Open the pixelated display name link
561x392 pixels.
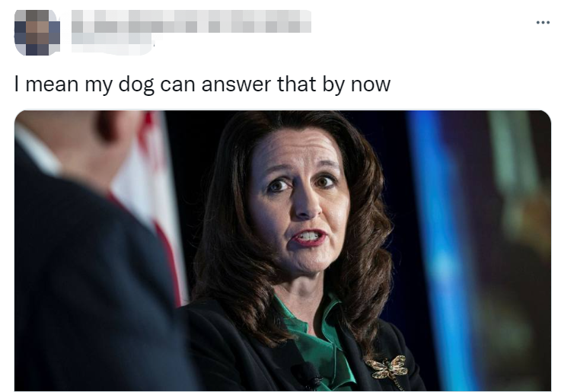[191, 21]
